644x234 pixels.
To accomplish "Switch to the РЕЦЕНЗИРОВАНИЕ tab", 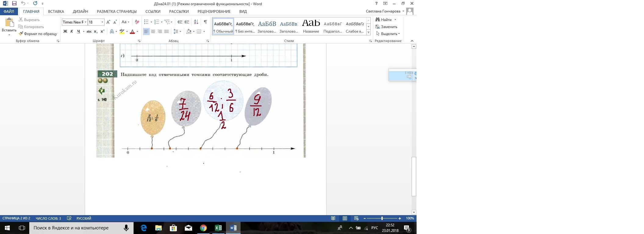I will [214, 11].
